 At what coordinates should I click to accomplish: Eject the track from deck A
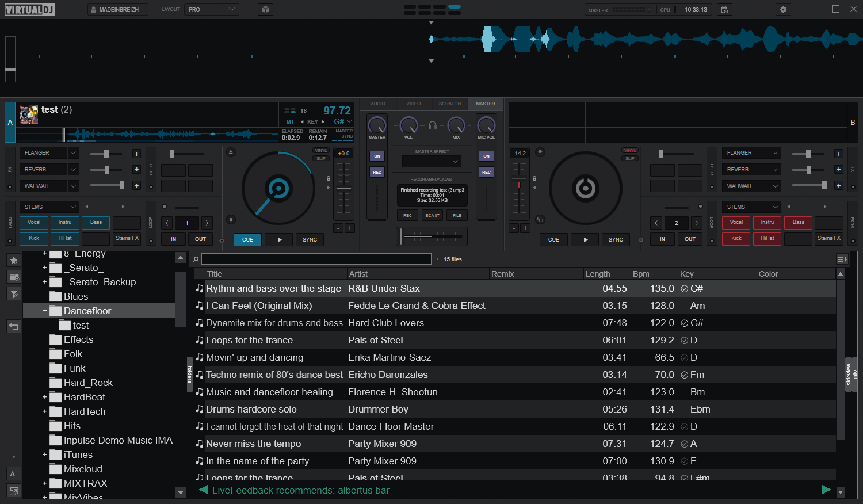[x=231, y=152]
